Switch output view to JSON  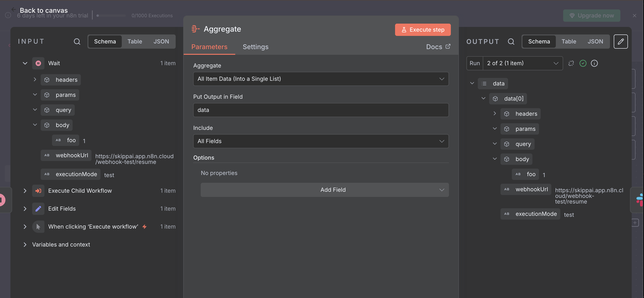click(595, 42)
